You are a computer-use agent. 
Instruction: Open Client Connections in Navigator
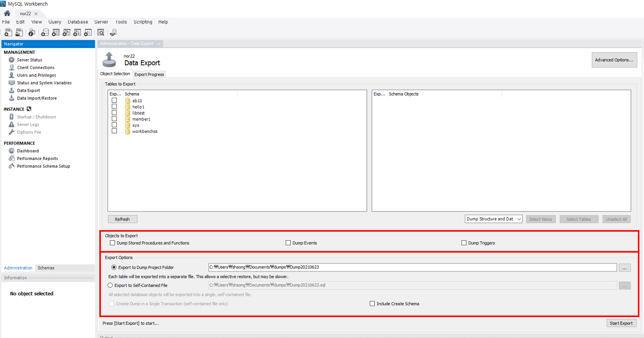pos(35,67)
